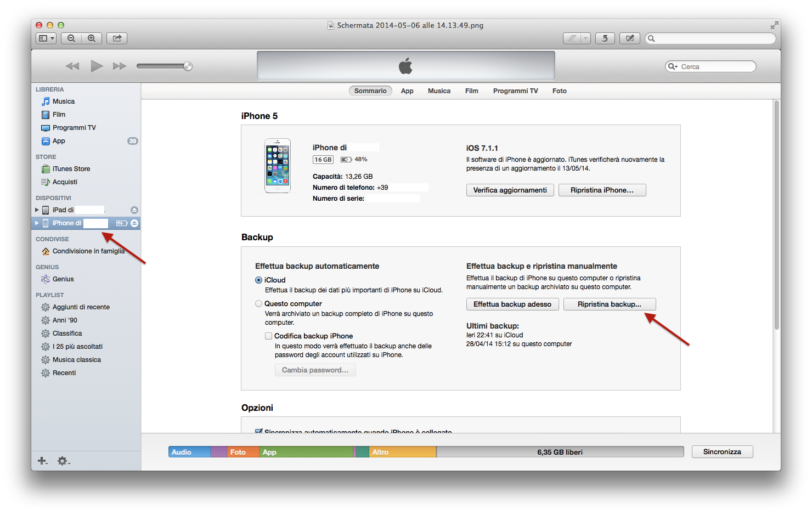Switch to the Musica tab
The image size is (812, 514).
pos(439,91)
